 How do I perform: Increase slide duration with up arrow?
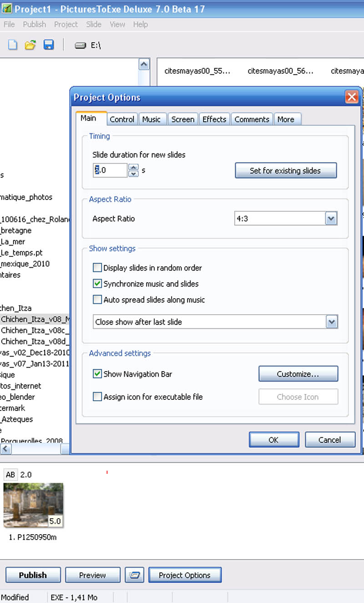point(133,167)
